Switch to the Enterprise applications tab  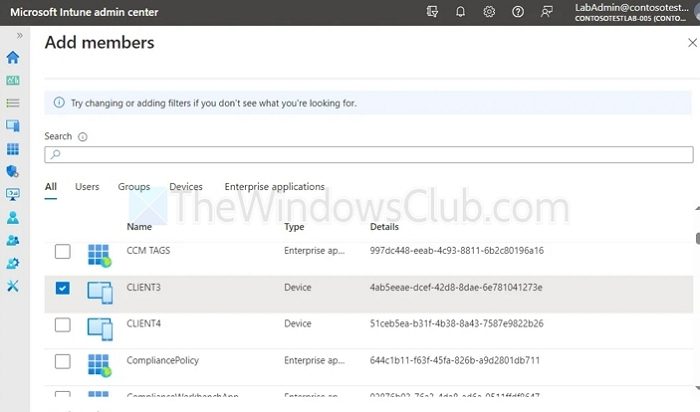click(x=275, y=187)
